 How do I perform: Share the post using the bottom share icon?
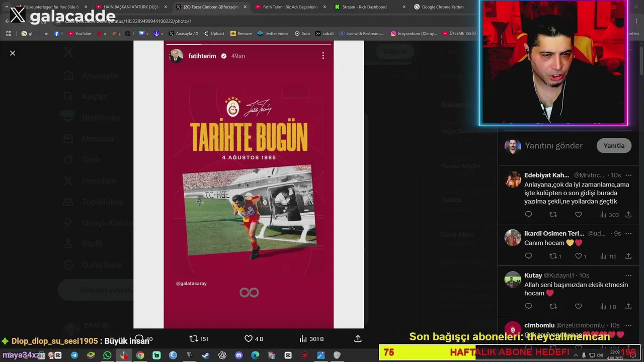click(358, 339)
